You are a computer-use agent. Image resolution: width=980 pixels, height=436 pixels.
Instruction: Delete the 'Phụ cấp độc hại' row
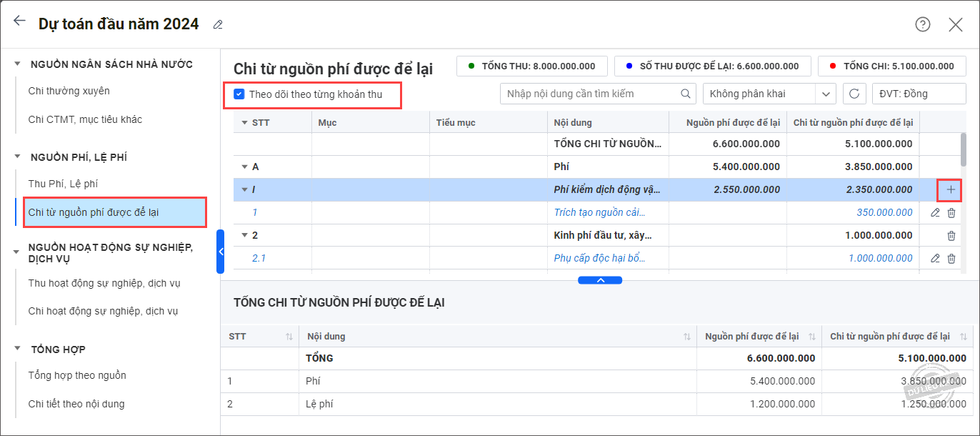[x=951, y=259]
